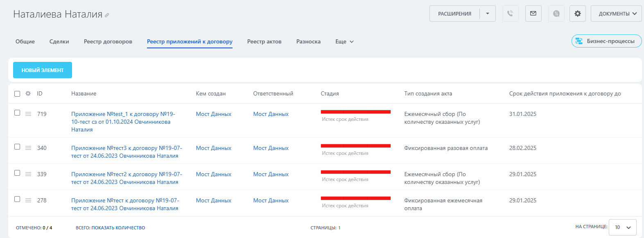This screenshot has width=644, height=238.
Task: Open the email envelope icon button
Action: pyautogui.click(x=533, y=14)
